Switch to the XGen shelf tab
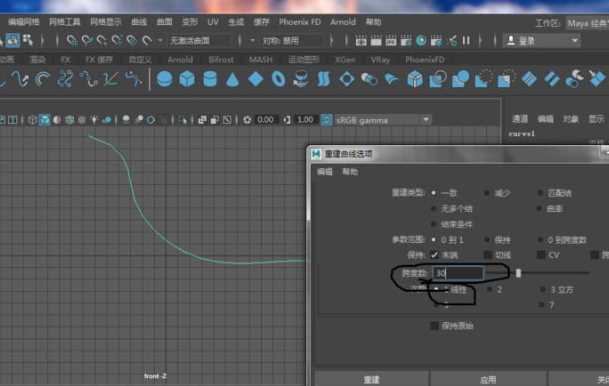The width and height of the screenshot is (609, 386). 345,60
